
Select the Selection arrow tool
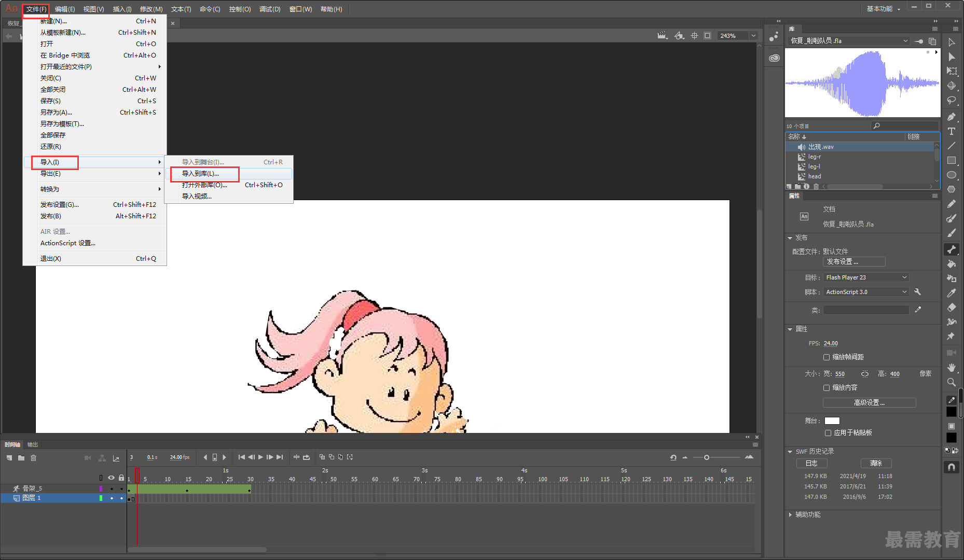[952, 43]
